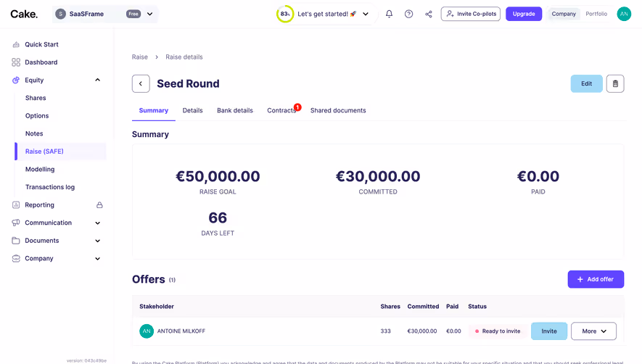Click the Stakeholder column header
Screen dimensions: 642x364
[x=157, y=306]
